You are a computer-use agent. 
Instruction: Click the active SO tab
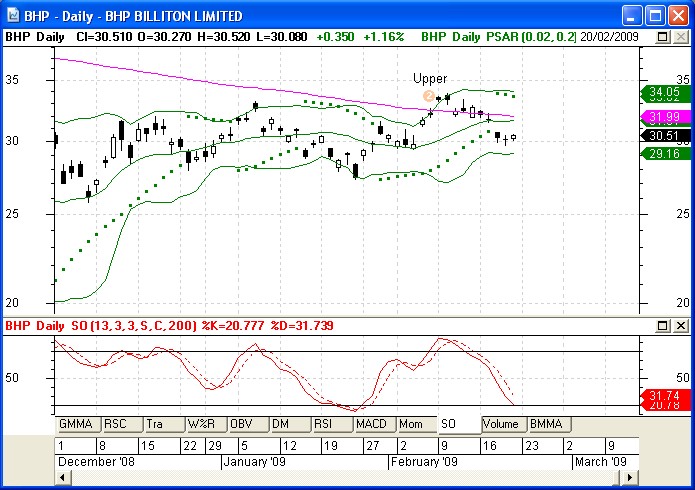pyautogui.click(x=459, y=424)
